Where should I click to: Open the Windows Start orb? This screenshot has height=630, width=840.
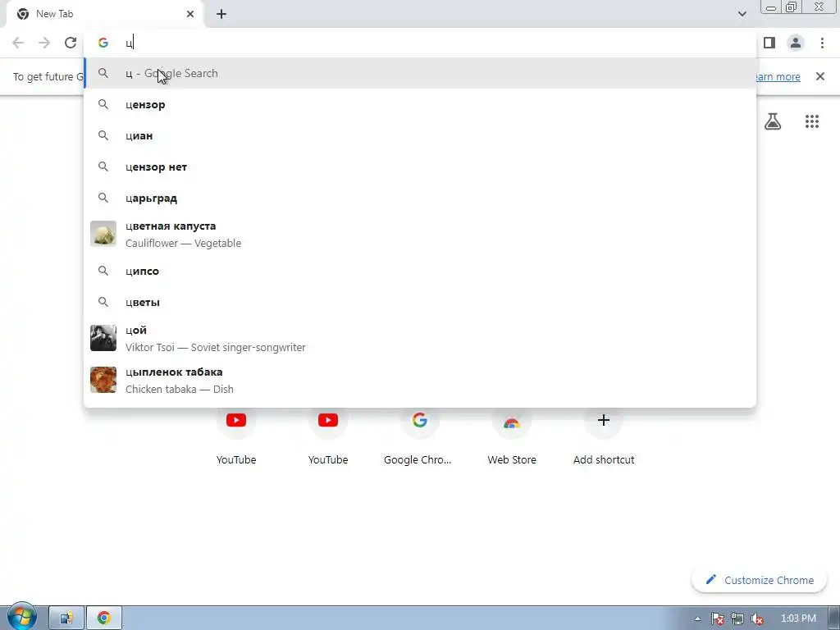tap(21, 617)
